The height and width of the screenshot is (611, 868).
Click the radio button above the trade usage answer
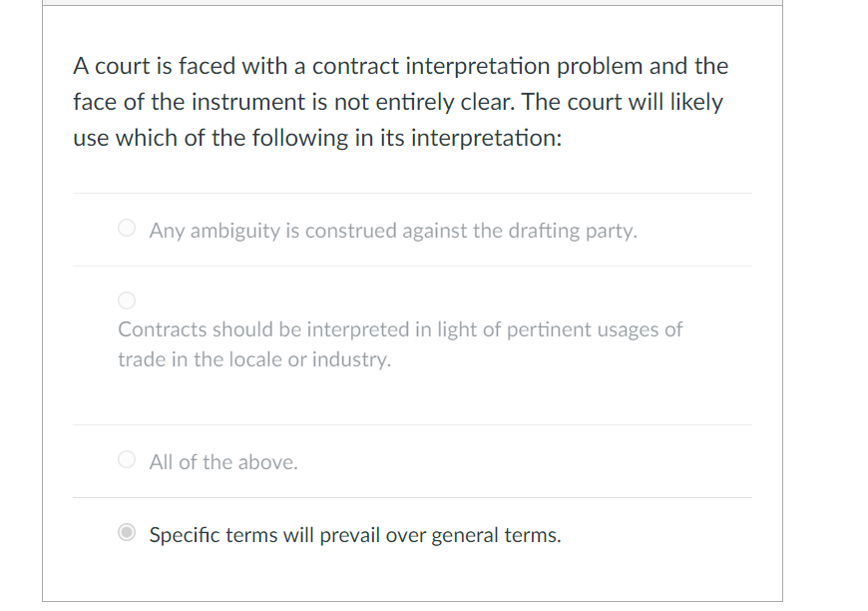[126, 300]
